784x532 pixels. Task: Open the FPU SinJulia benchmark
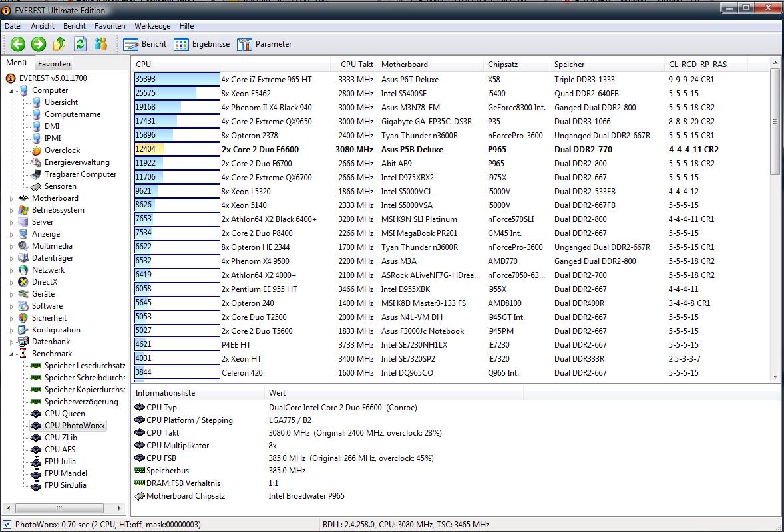click(65, 485)
